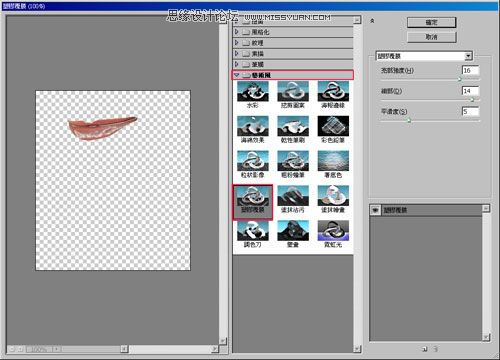Screen dimensions: 500x360
Task: Click the effect layers scrollbar down arrow
Action: tap(486, 337)
